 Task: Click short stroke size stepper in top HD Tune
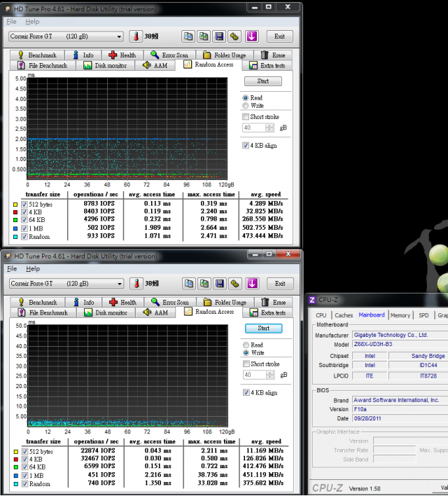(269, 128)
